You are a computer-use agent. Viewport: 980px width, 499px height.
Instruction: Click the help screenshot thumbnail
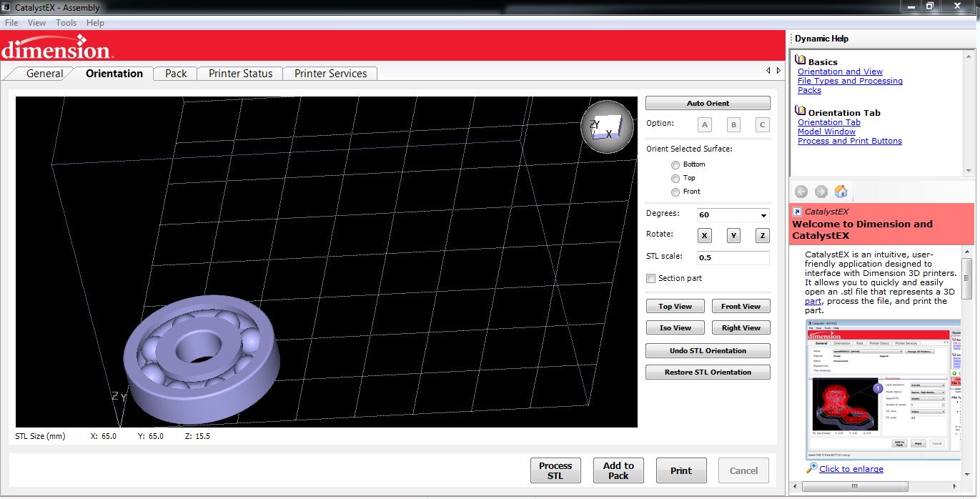884,389
